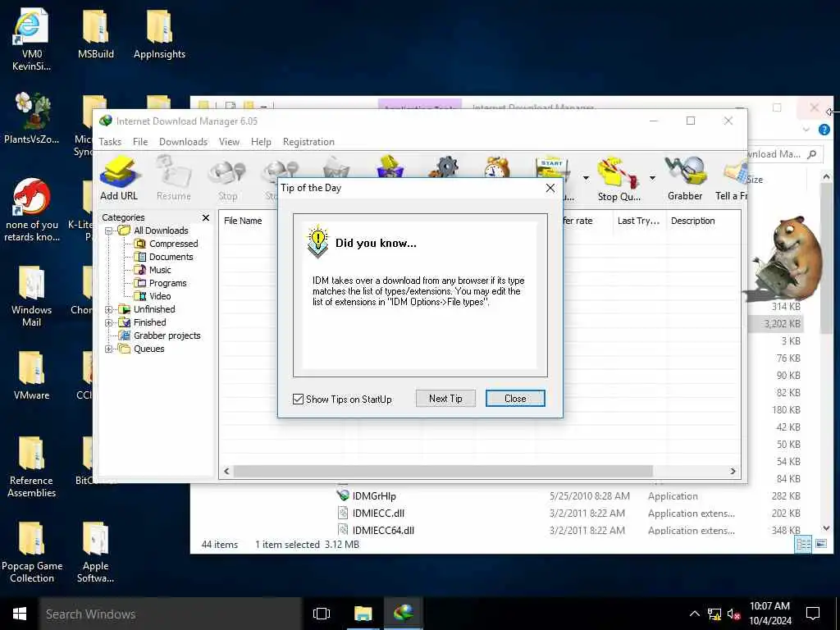The image size is (840, 630).
Task: Expand the Unfinished tree node
Action: pyautogui.click(x=109, y=309)
